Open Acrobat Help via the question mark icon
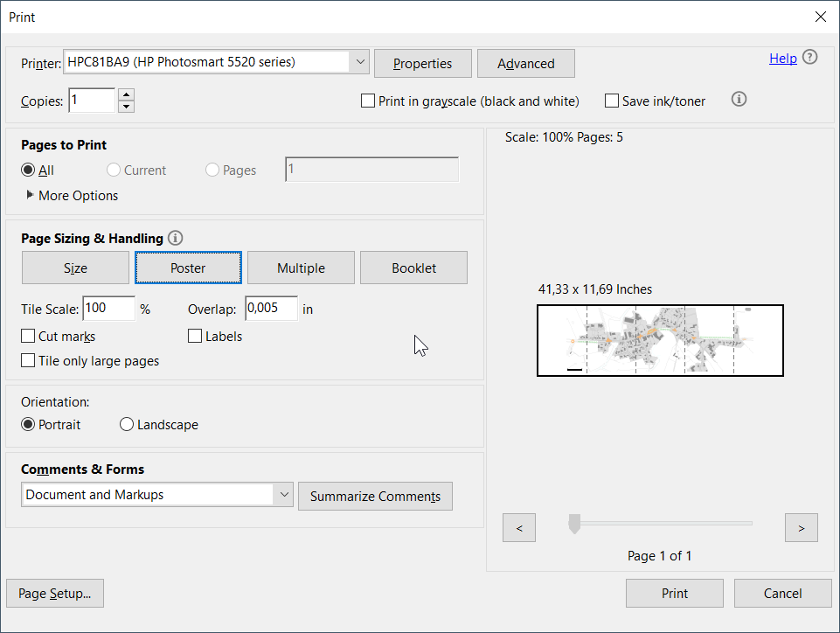The height and width of the screenshot is (633, 840). 809,57
